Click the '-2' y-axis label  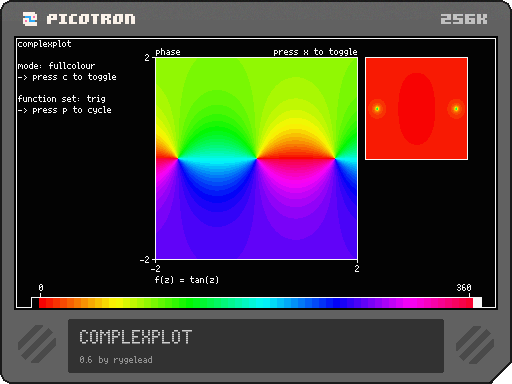pyautogui.click(x=145, y=260)
